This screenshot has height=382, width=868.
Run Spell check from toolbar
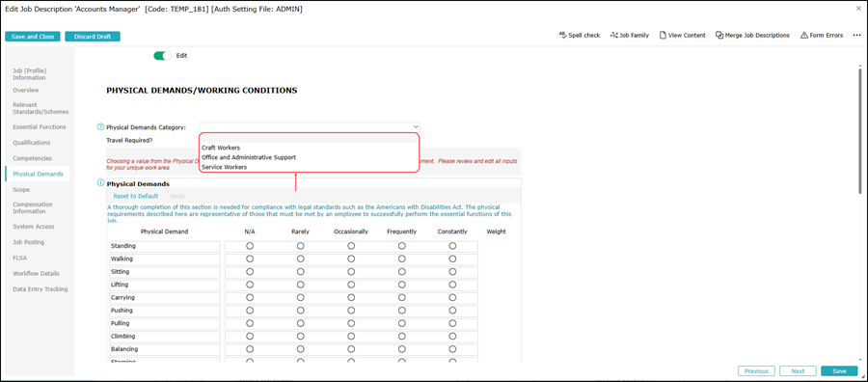580,35
